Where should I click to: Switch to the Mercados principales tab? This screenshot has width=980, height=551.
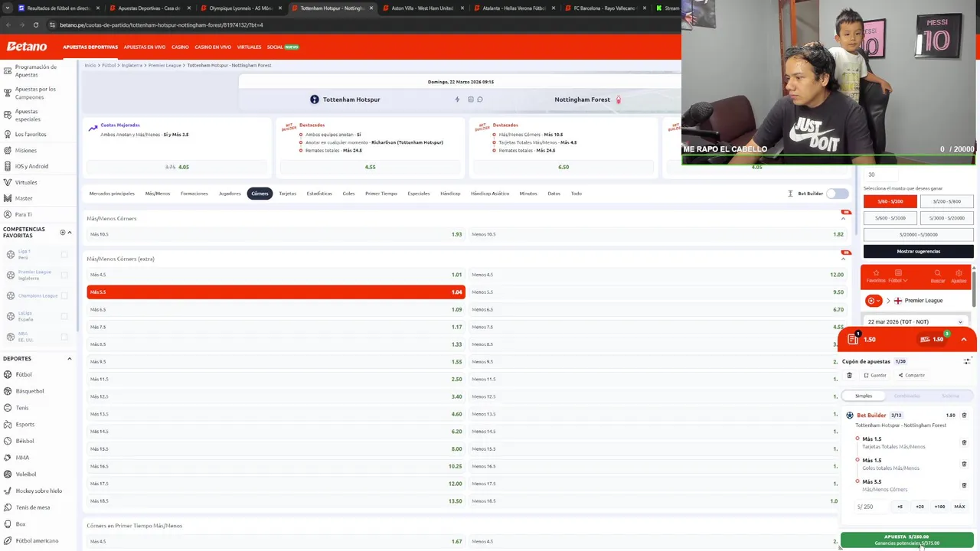pos(112,194)
